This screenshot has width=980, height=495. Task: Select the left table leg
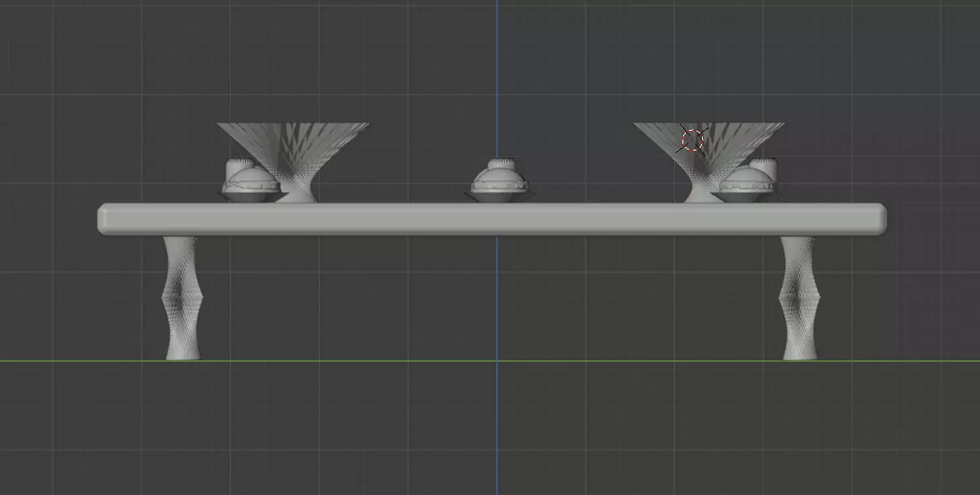[x=182, y=298]
